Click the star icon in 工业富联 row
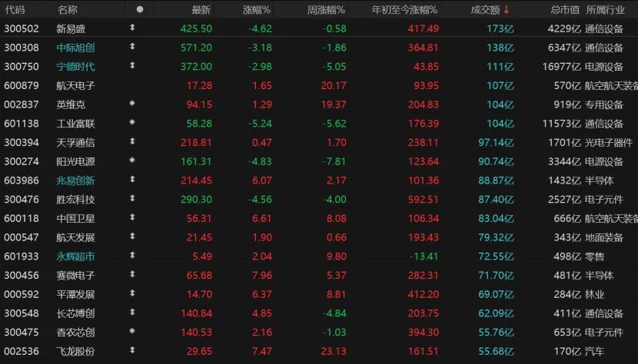Image resolution: width=638 pixels, height=364 pixels. [132, 122]
